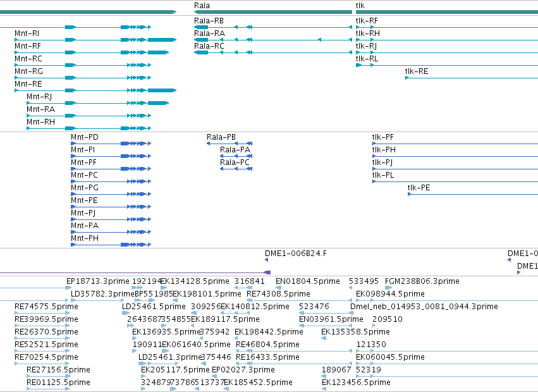Select the FGM238B06.3prime EST label

pyautogui.click(x=422, y=282)
